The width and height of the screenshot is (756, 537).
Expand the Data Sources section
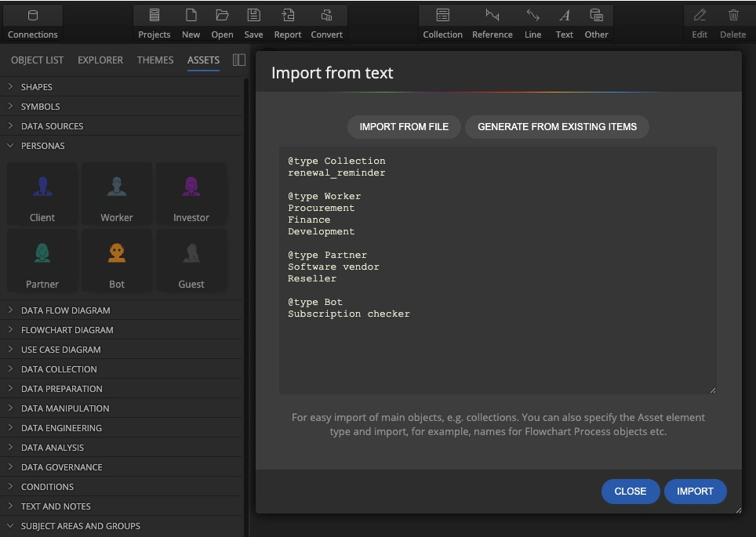coord(121,126)
